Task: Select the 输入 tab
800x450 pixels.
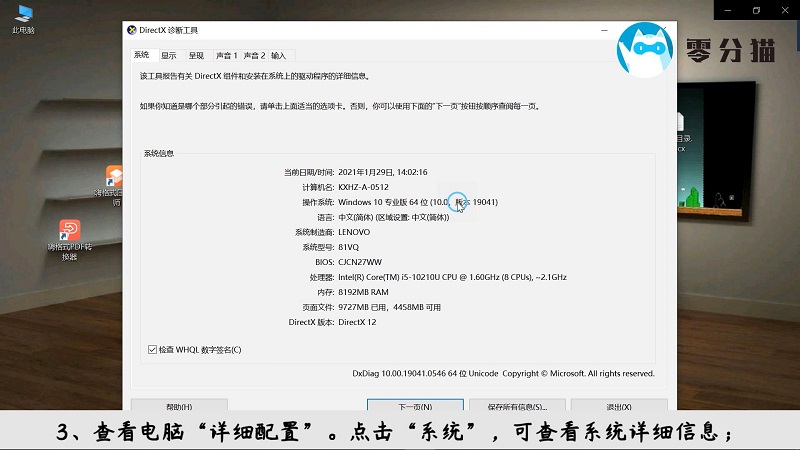Action: pos(279,56)
